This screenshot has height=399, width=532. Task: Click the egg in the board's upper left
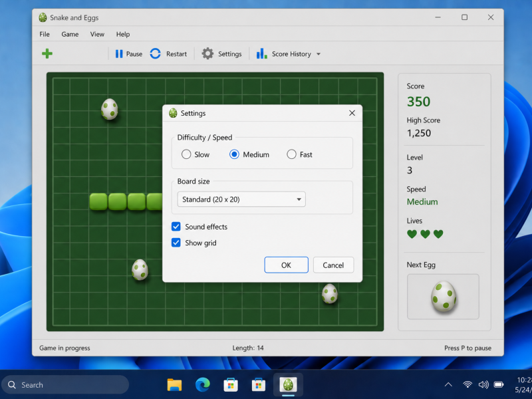(x=109, y=109)
